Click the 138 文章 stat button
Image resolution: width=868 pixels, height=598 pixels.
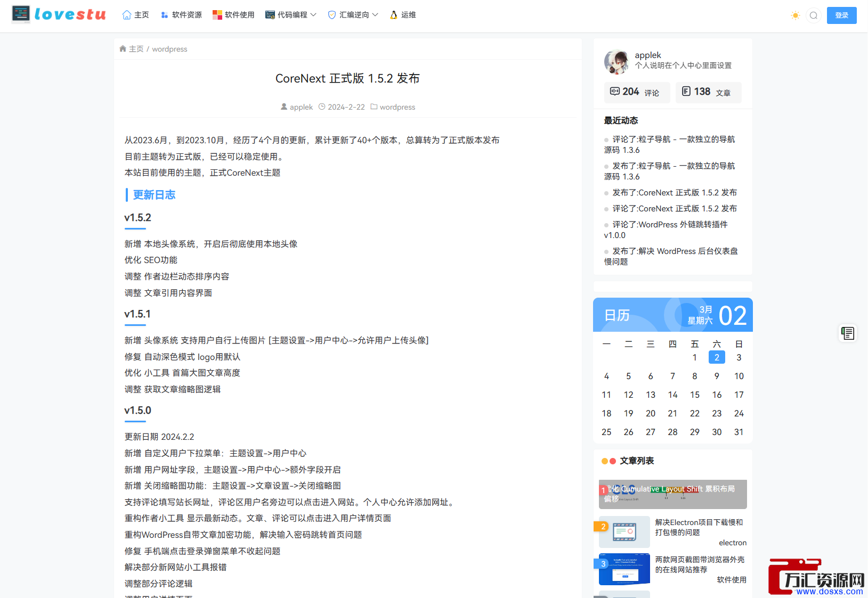[x=709, y=92]
